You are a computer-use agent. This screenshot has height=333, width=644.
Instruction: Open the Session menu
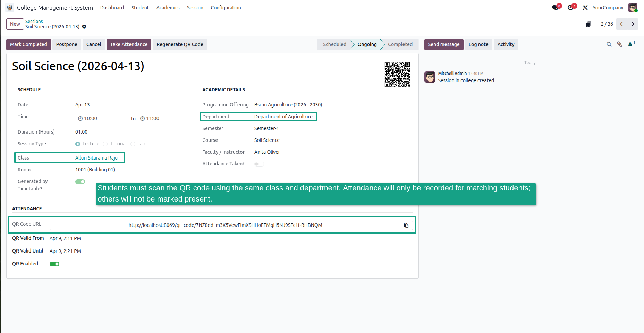tap(195, 8)
